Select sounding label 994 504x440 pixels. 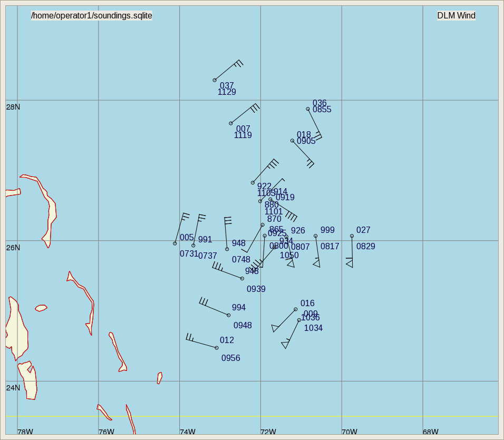coord(239,307)
